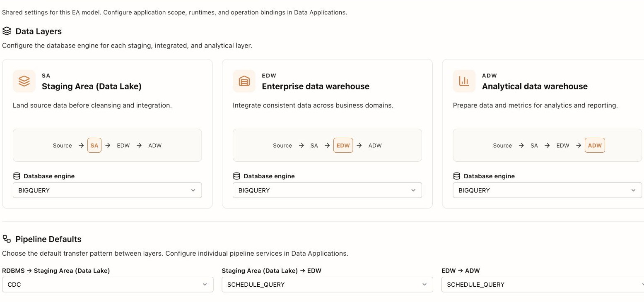This screenshot has height=302, width=644.
Task: Open the RDBMS to Staging Area CDC dropdown
Action: (x=108, y=285)
